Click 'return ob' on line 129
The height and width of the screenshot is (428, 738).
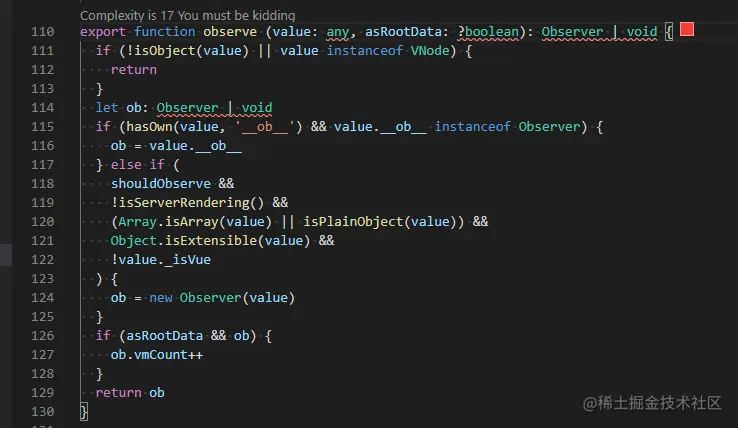point(130,392)
